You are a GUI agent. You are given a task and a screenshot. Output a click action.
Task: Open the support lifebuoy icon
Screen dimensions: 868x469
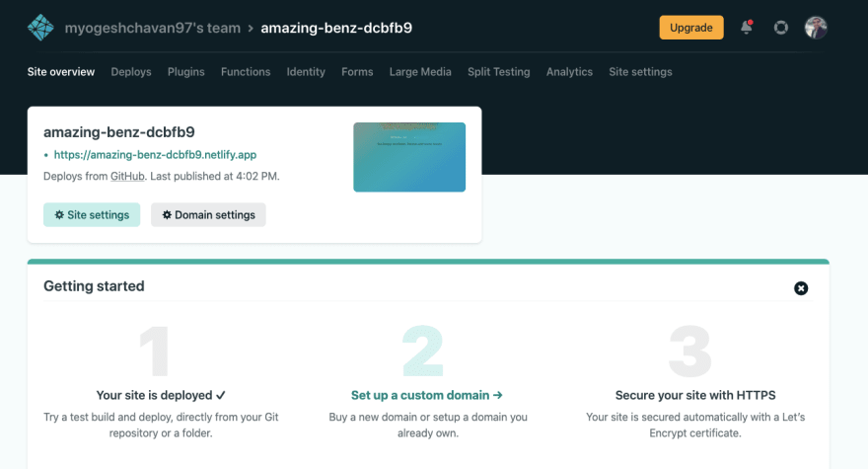(x=780, y=28)
